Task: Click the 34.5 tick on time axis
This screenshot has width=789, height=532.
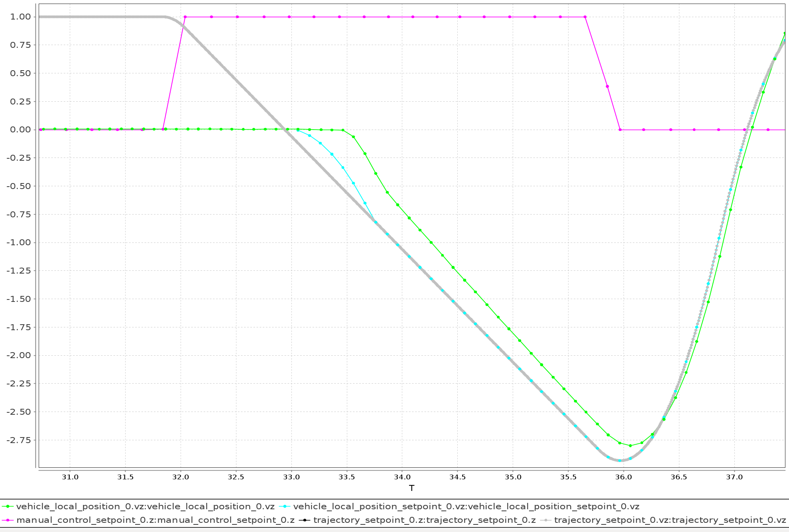Action: 457,477
